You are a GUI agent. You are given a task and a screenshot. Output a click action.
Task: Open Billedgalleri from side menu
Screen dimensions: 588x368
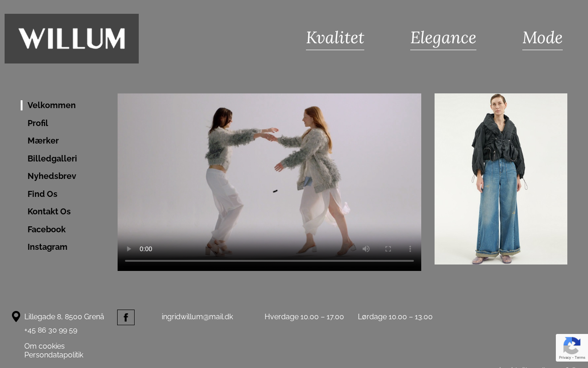(x=52, y=159)
